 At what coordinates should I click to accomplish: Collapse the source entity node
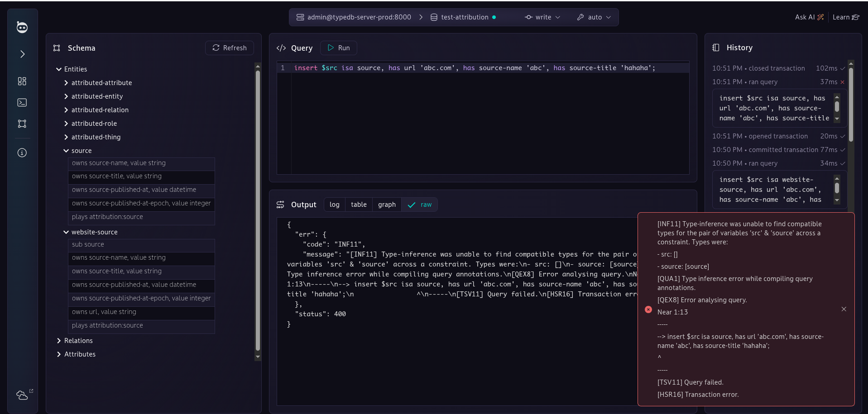coord(66,151)
